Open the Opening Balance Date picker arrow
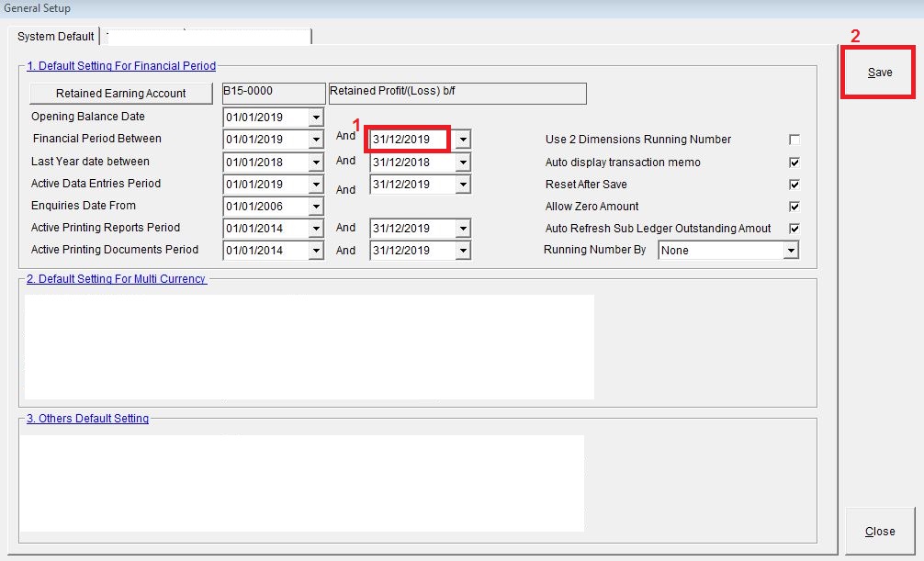Image resolution: width=924 pixels, height=561 pixels. (x=316, y=118)
